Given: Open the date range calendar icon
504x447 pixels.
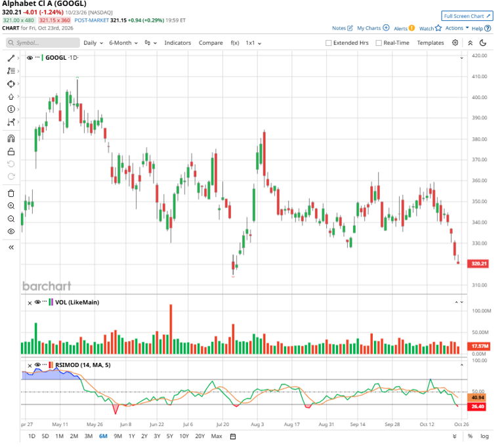Looking at the screenshot, I should coord(233,436).
